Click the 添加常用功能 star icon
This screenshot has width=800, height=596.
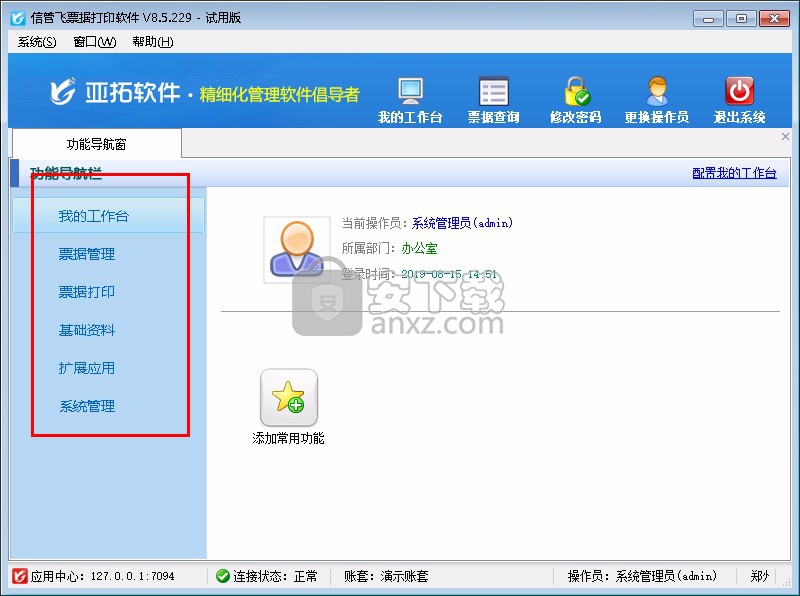click(289, 398)
